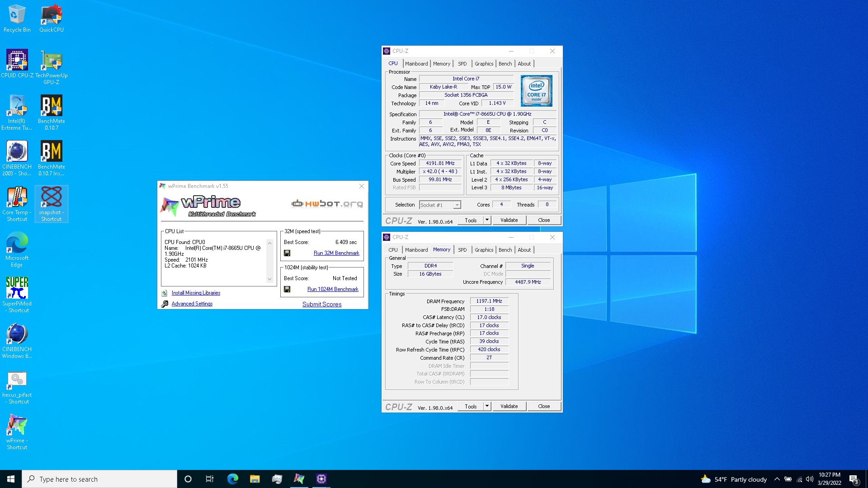This screenshot has width=868, height=488.
Task: Click Close button in upper CPU-Z window
Action: tap(544, 220)
